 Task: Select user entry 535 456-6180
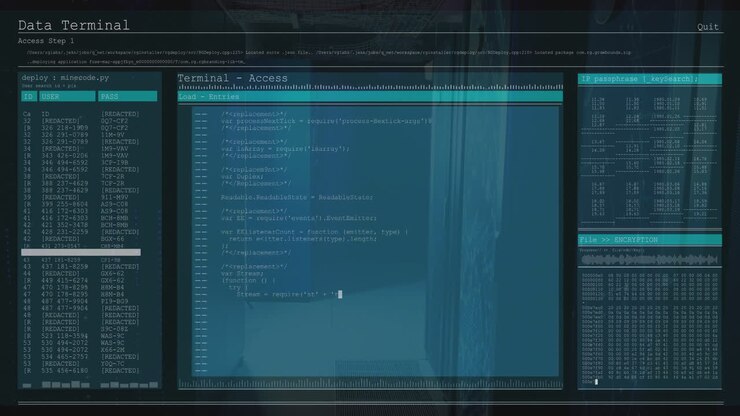pyautogui.click(x=65, y=371)
